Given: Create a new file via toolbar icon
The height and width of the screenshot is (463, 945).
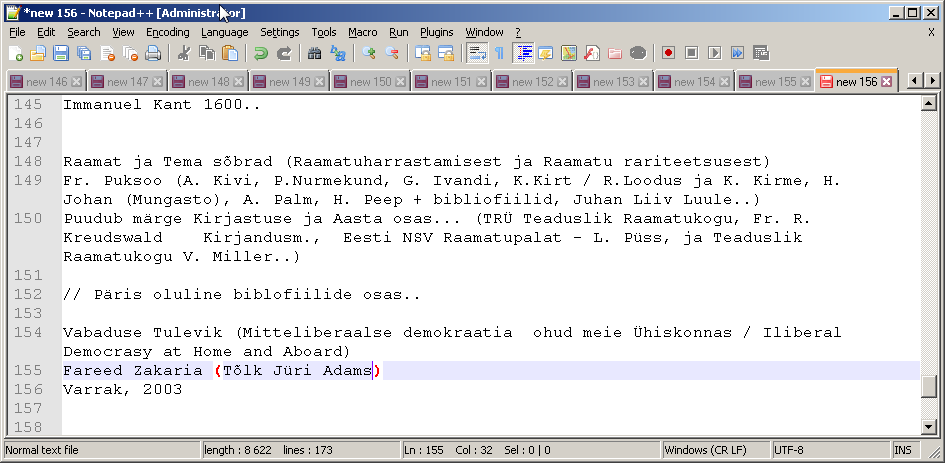Looking at the screenshot, I should pos(16,53).
